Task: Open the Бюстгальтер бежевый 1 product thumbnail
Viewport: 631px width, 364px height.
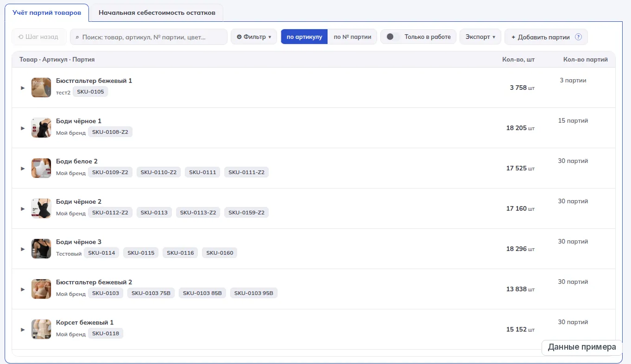Action: coord(41,88)
